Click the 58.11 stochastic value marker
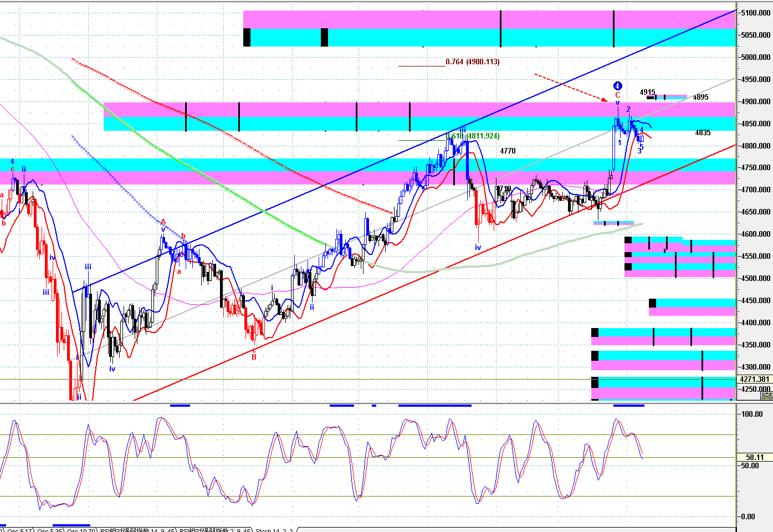 point(754,458)
